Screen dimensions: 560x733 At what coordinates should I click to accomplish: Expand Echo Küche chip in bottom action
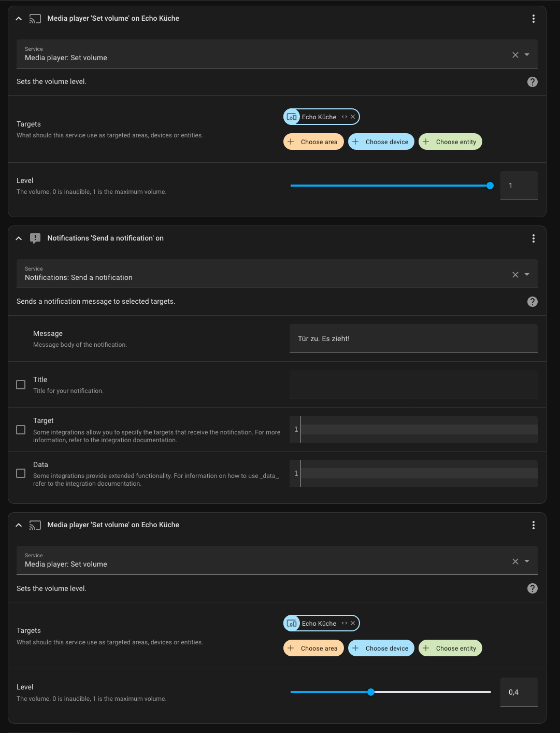[x=344, y=624]
